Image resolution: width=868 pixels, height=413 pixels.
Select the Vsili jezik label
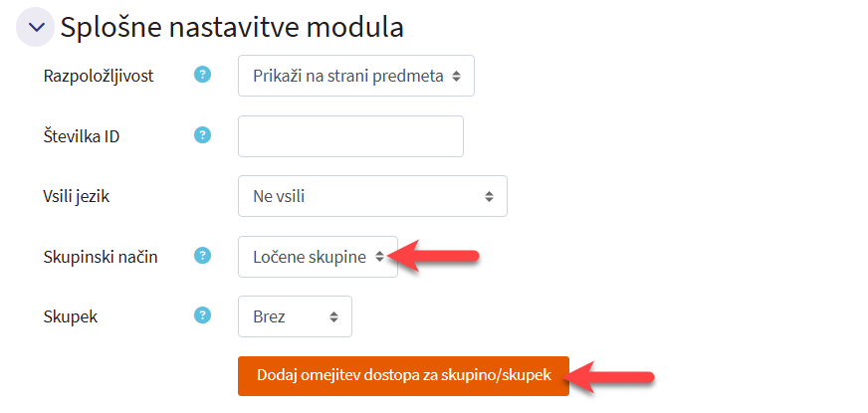tap(75, 196)
